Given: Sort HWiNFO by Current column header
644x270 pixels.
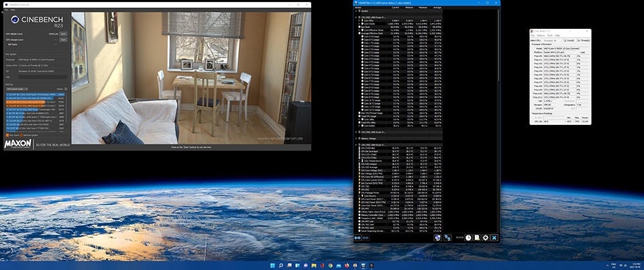Looking at the screenshot, I should click(396, 7).
